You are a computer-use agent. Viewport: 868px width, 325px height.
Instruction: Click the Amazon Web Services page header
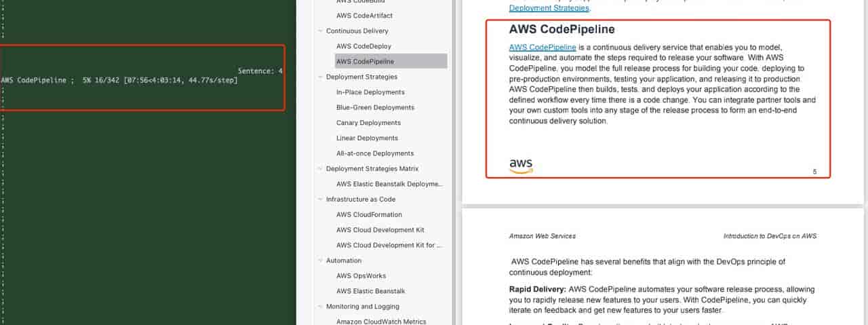pyautogui.click(x=542, y=236)
